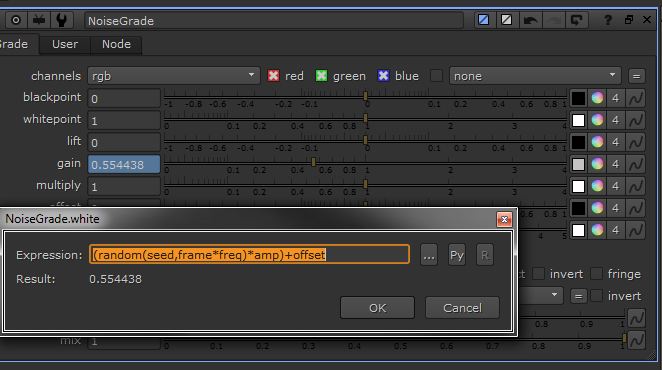
Task: Open the blackpoint animation curve menu
Action: (x=636, y=98)
